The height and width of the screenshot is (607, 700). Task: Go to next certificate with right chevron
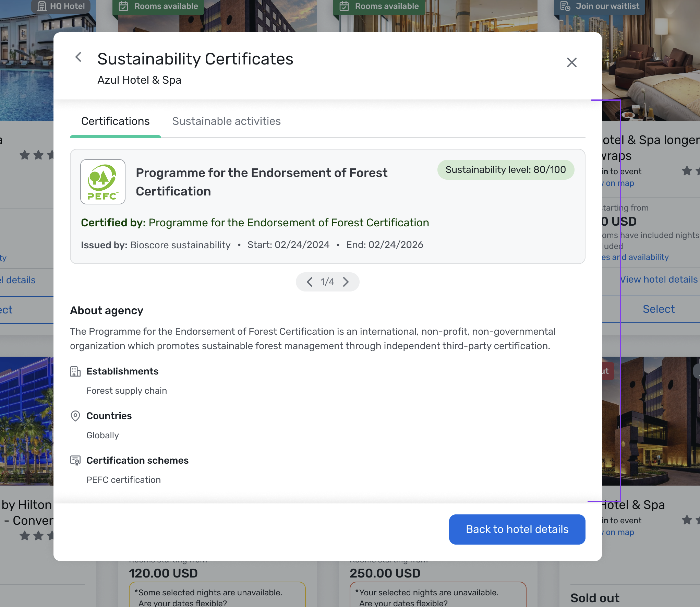point(346,282)
